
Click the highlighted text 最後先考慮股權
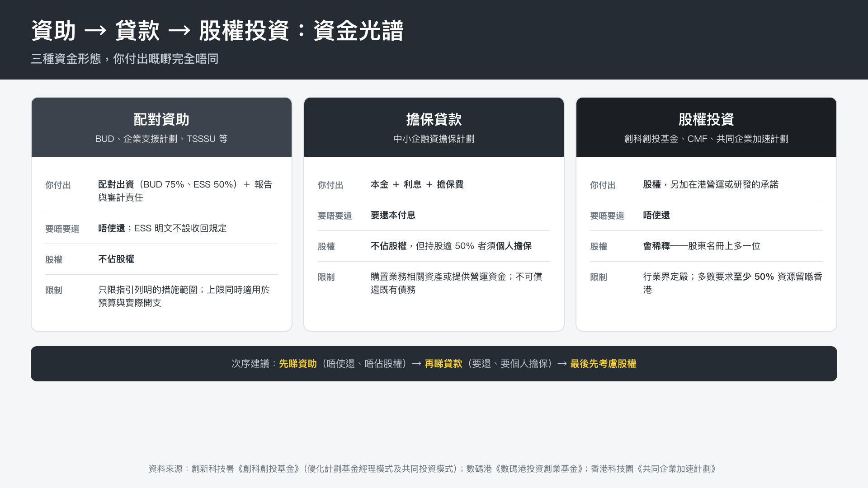(603, 364)
